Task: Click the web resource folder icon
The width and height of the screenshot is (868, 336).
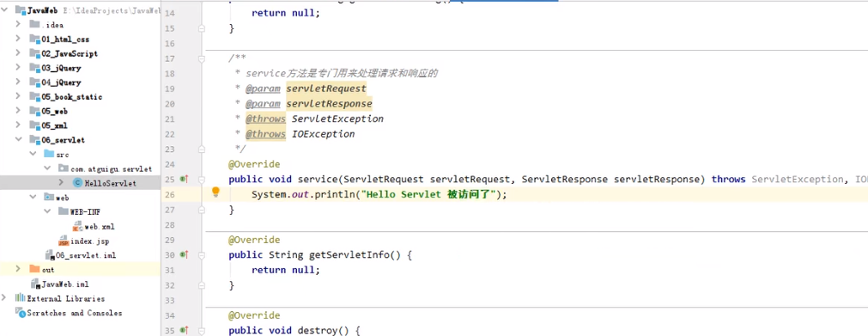Action: tap(49, 198)
